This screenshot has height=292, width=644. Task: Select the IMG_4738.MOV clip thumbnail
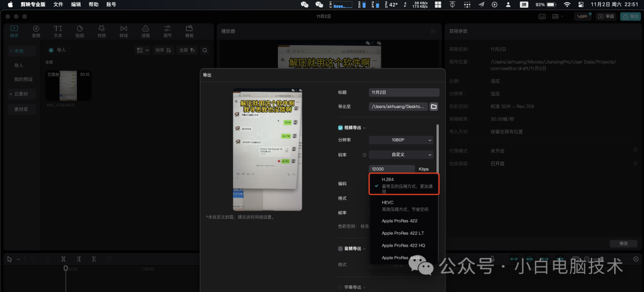point(68,85)
